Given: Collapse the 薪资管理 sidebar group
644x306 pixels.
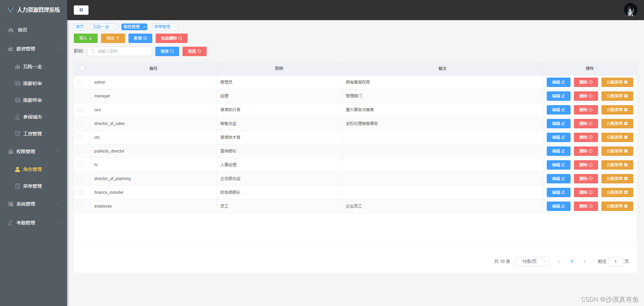Looking at the screenshot, I should point(34,49).
